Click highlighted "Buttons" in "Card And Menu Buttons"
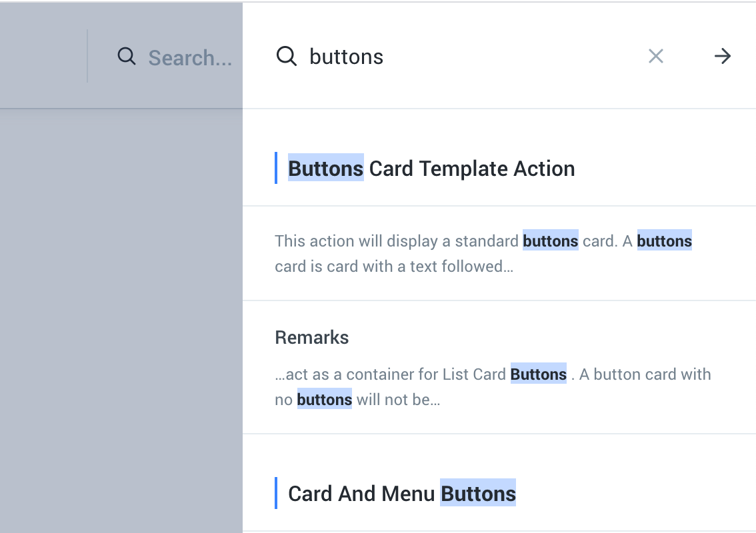Image resolution: width=756 pixels, height=533 pixels. (x=478, y=494)
